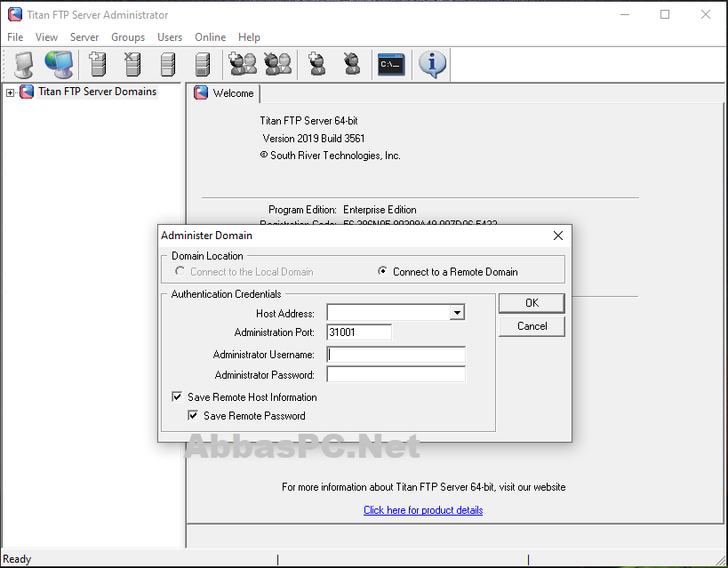Open the command prompt console icon
Image resolution: width=728 pixels, height=568 pixels.
pyautogui.click(x=391, y=65)
